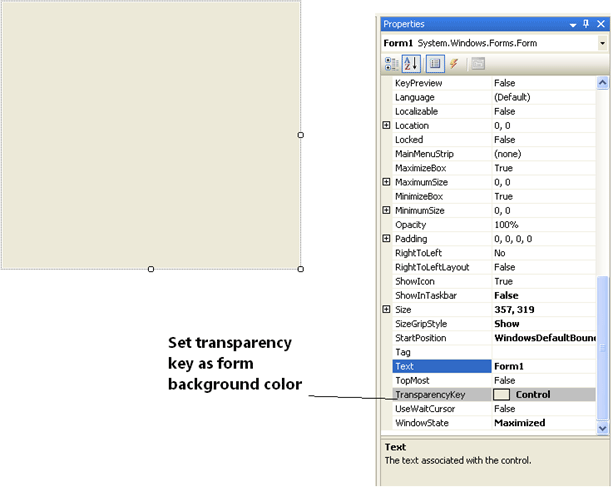Toggle the auto-hide pin icon
The width and height of the screenshot is (611, 487).
(x=586, y=24)
